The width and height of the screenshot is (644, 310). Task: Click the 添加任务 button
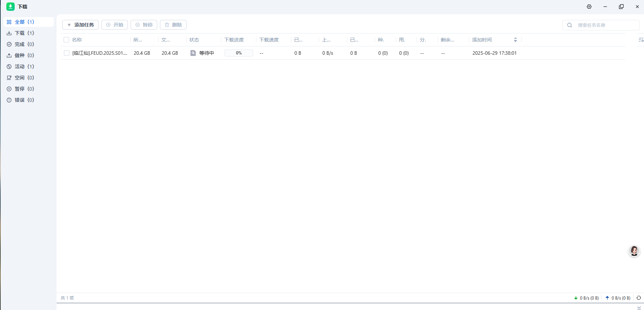pyautogui.click(x=80, y=25)
